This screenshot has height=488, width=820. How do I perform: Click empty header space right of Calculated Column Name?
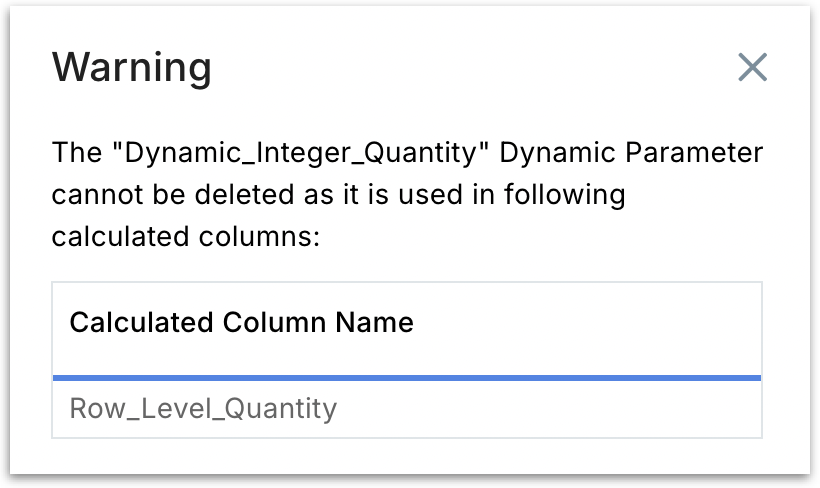click(x=590, y=322)
